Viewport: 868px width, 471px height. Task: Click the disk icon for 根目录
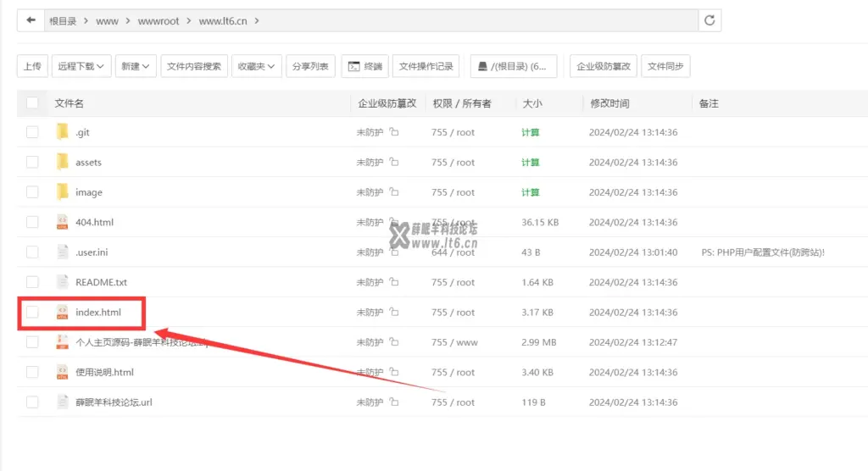coord(482,66)
